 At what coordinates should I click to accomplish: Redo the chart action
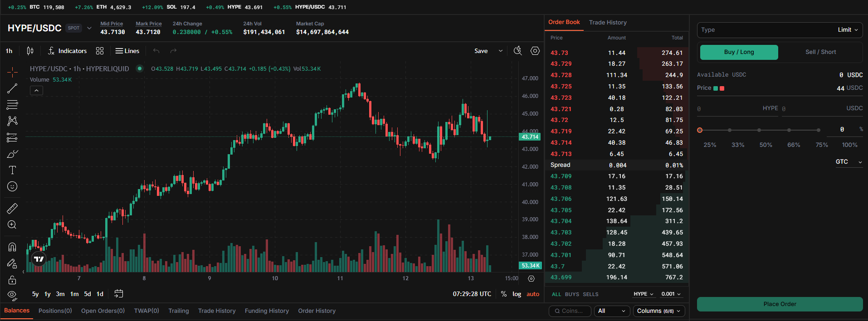pos(173,51)
